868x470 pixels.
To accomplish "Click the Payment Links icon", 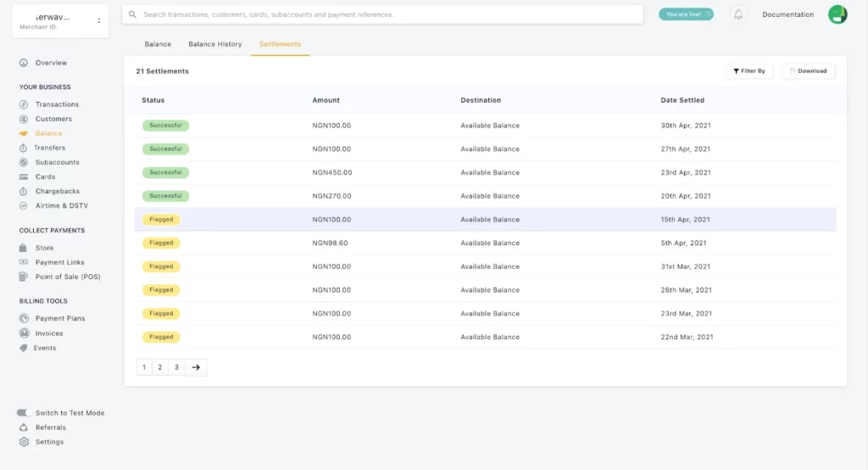I will point(23,262).
